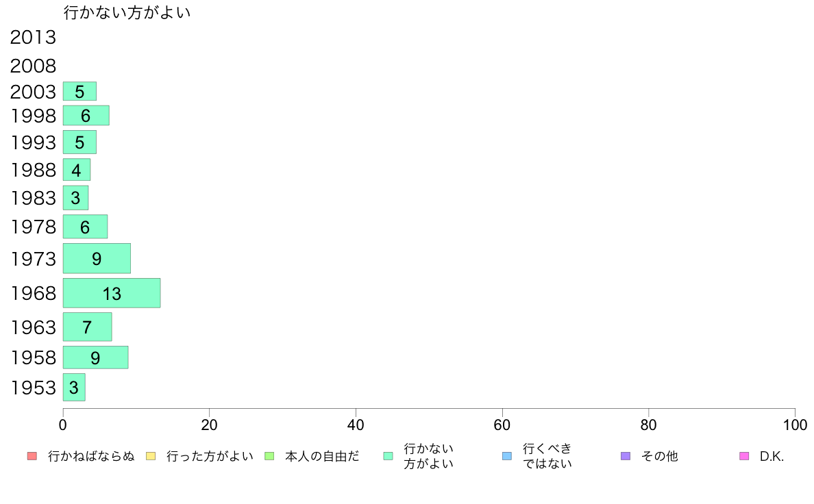Image resolution: width=814 pixels, height=504 pixels.
Task: Select the 1953 bar showing 3
Action: click(74, 387)
